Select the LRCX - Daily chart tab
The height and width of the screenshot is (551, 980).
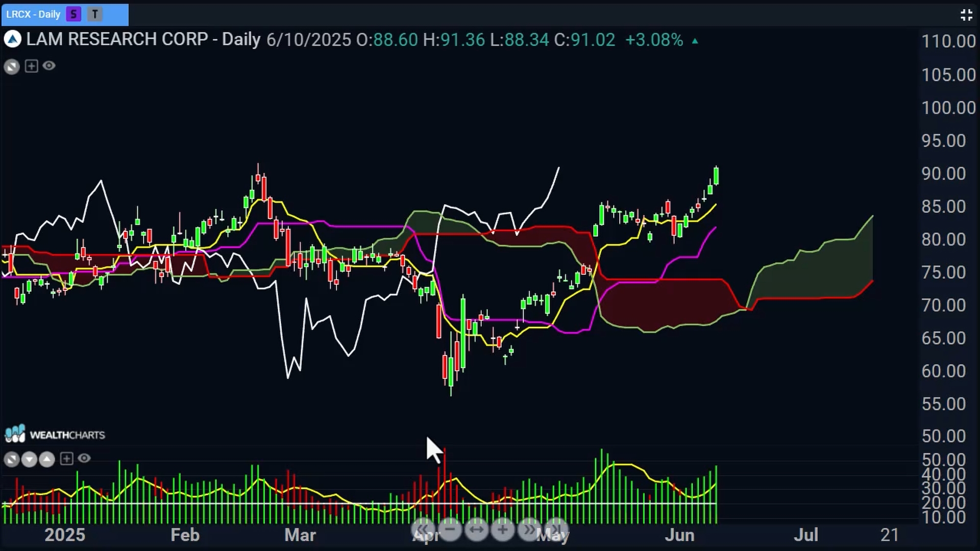pyautogui.click(x=64, y=14)
